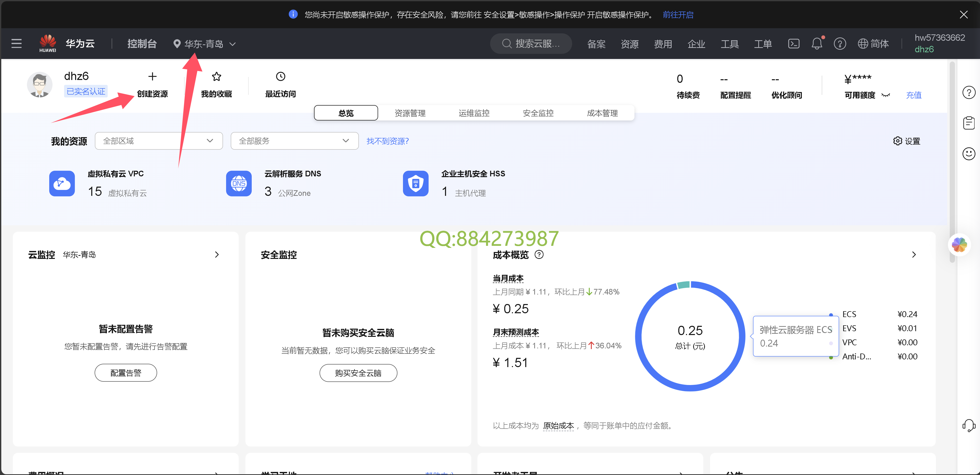Click the 原始成本 underlined link
Screen dimensions: 980x475
558,426
